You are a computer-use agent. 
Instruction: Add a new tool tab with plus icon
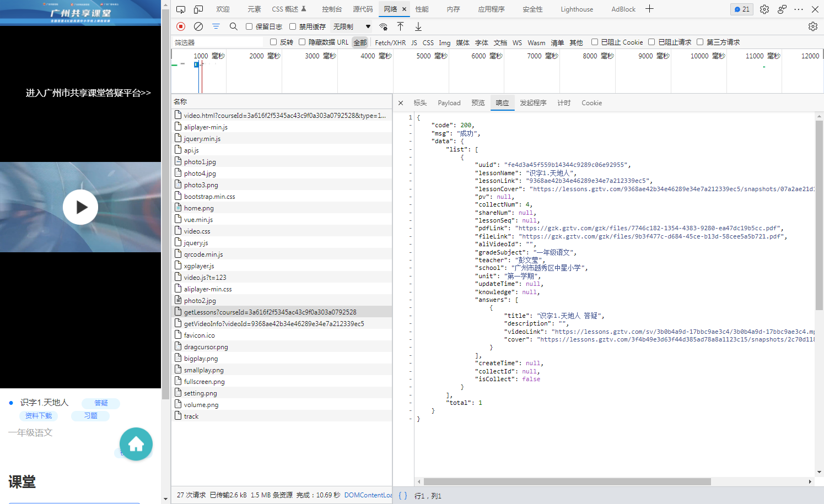[x=649, y=9]
